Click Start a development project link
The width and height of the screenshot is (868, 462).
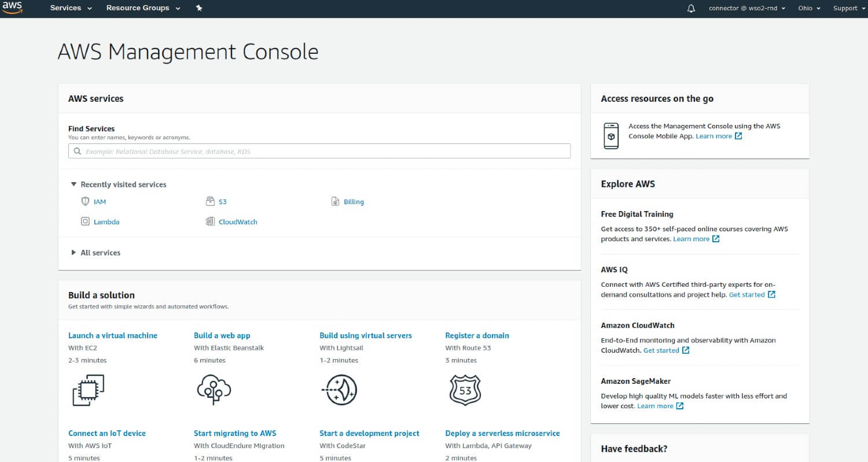[x=369, y=433]
